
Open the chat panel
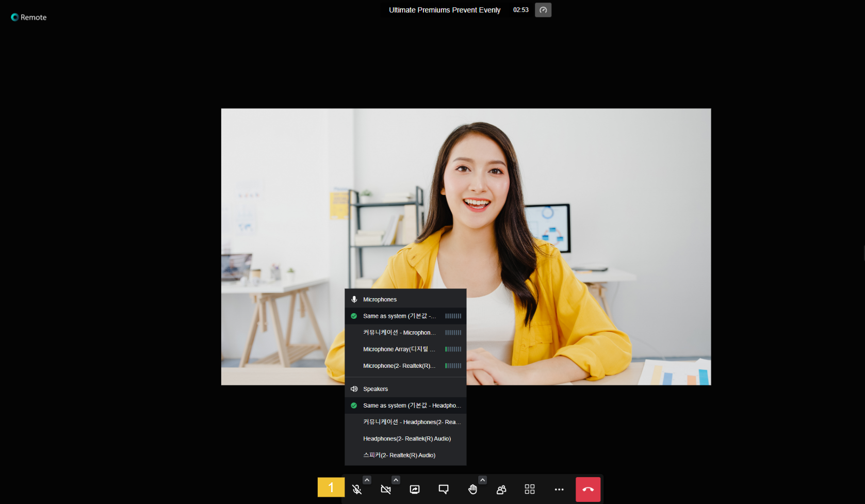click(x=444, y=490)
